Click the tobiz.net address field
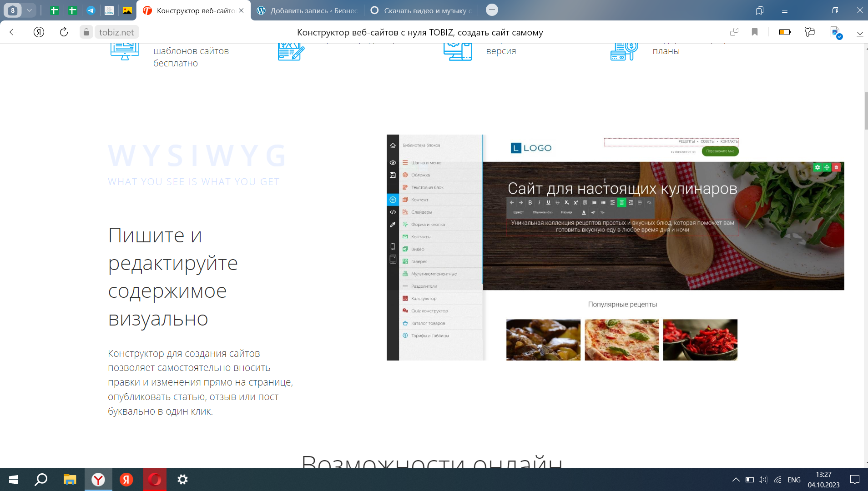The image size is (868, 491). [x=116, y=32]
